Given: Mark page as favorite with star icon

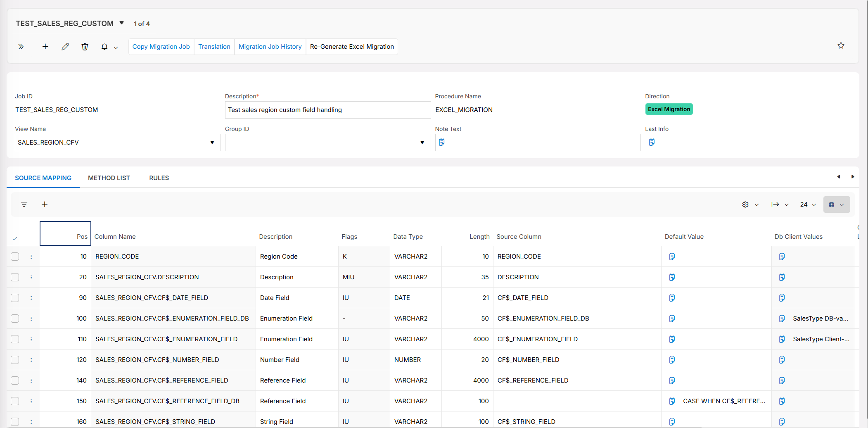Looking at the screenshot, I should click(841, 45).
